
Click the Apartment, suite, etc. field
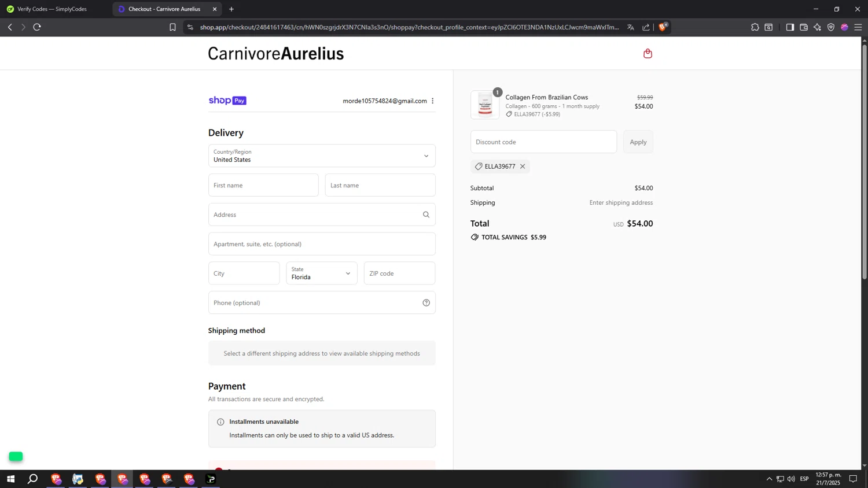point(322,244)
